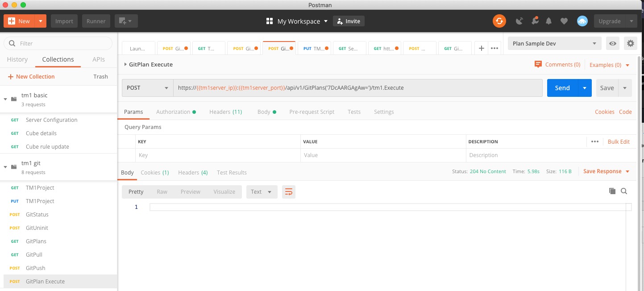This screenshot has width=644, height=291.
Task: Click the tm1 basic folder icon
Action: [14, 99]
